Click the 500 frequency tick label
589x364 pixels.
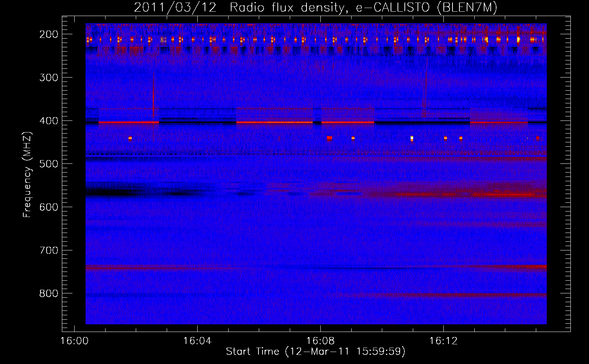click(49, 164)
